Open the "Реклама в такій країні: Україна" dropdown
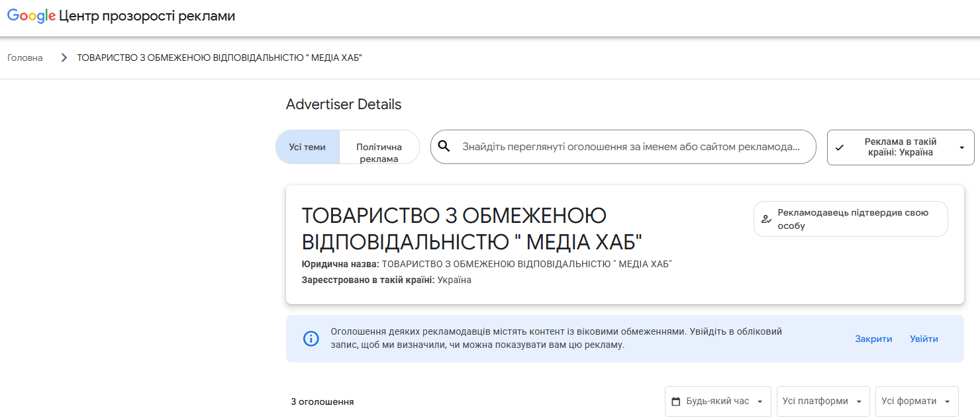The width and height of the screenshot is (980, 420). [901, 147]
